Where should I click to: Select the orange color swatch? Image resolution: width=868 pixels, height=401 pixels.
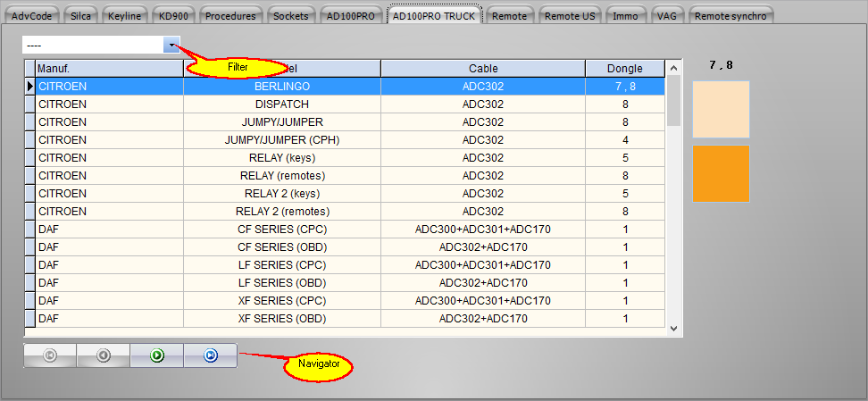point(721,173)
